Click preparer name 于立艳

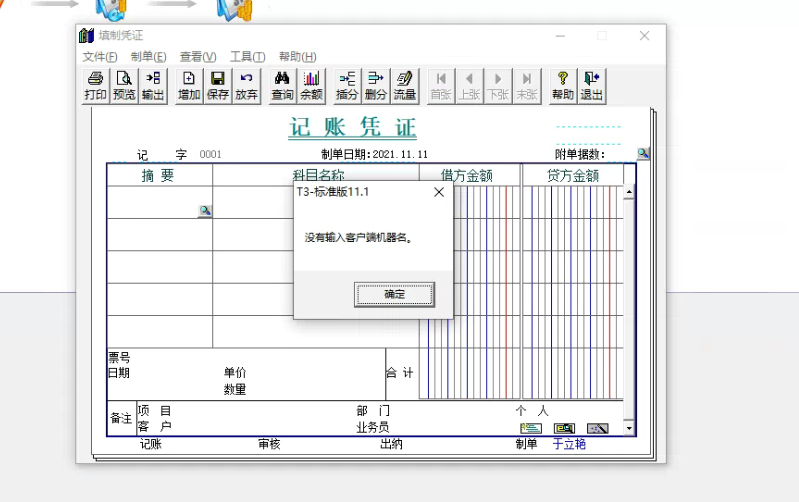coord(569,444)
